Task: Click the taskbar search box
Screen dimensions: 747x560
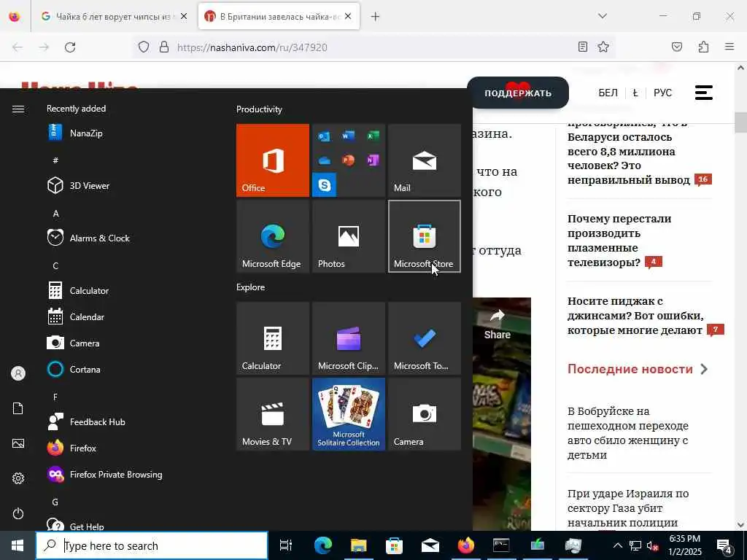Action: point(152,545)
